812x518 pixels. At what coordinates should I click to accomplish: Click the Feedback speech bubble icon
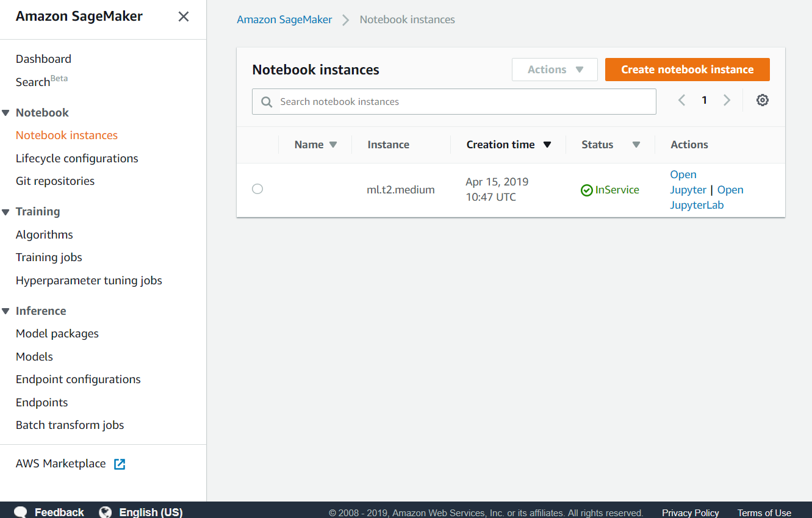tap(21, 512)
